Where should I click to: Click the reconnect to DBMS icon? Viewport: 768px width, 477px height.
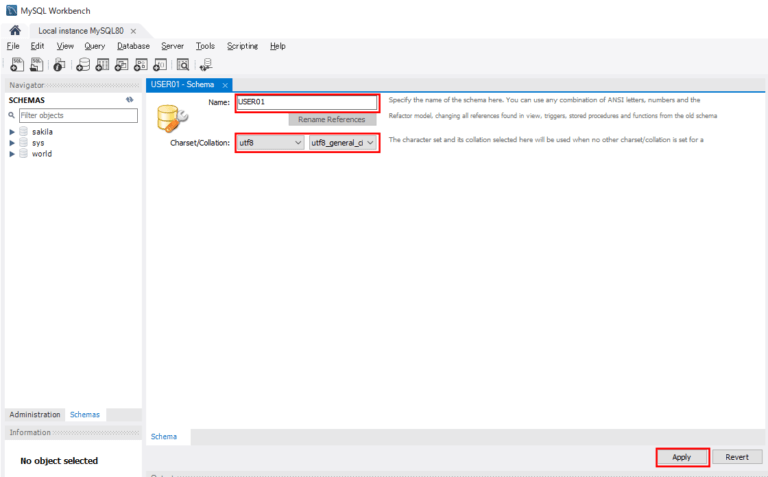pos(206,65)
